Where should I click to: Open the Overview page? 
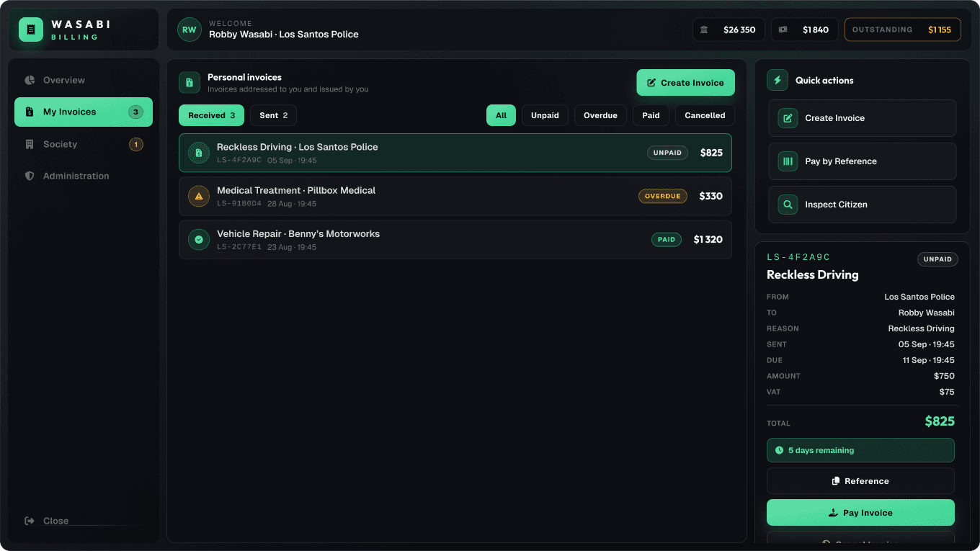coord(84,80)
